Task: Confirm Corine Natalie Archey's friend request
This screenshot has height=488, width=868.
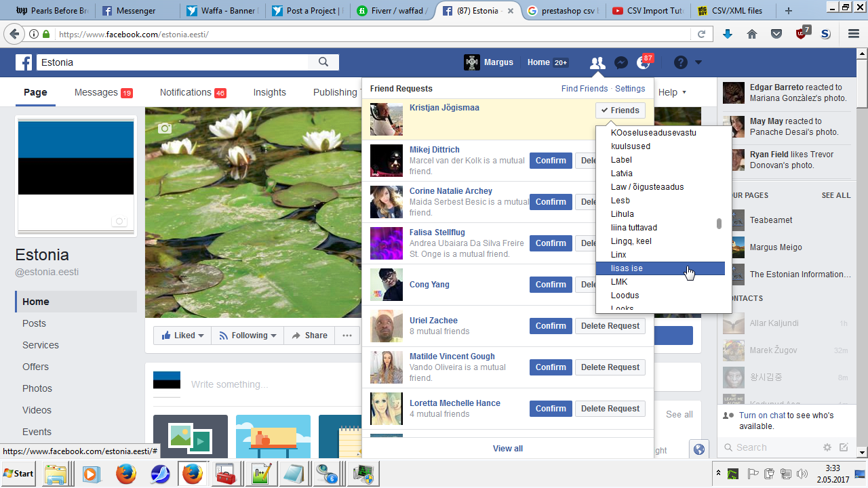Action: 551,202
